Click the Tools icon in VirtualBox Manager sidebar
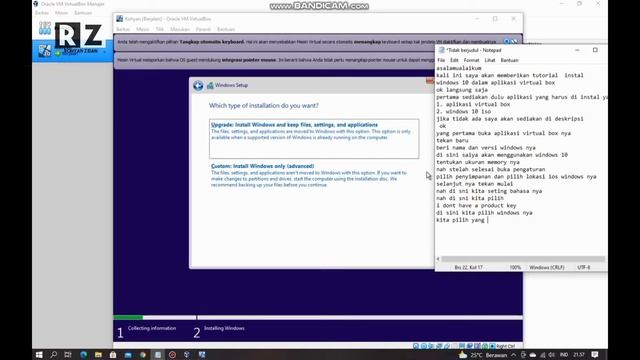Screen dimensions: 640x360 click(x=45, y=29)
